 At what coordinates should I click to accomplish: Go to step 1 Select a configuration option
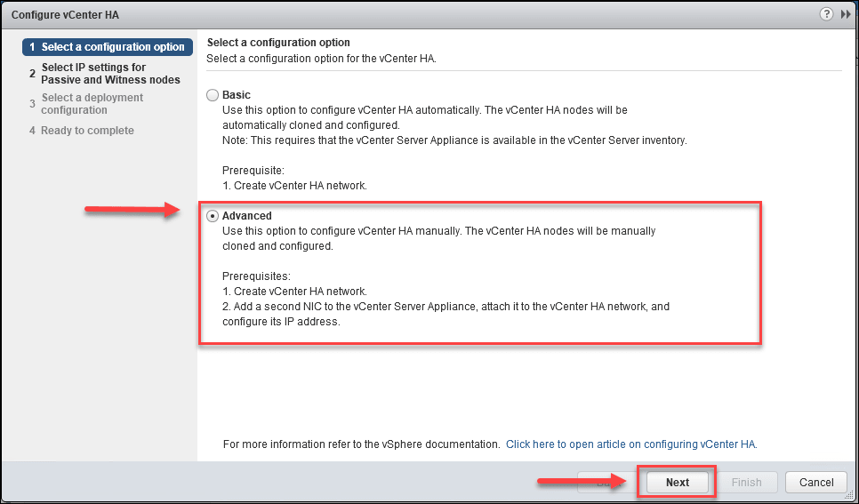tap(108, 47)
